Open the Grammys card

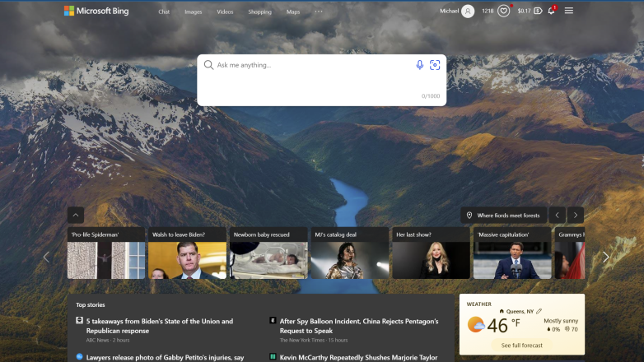pyautogui.click(x=570, y=253)
